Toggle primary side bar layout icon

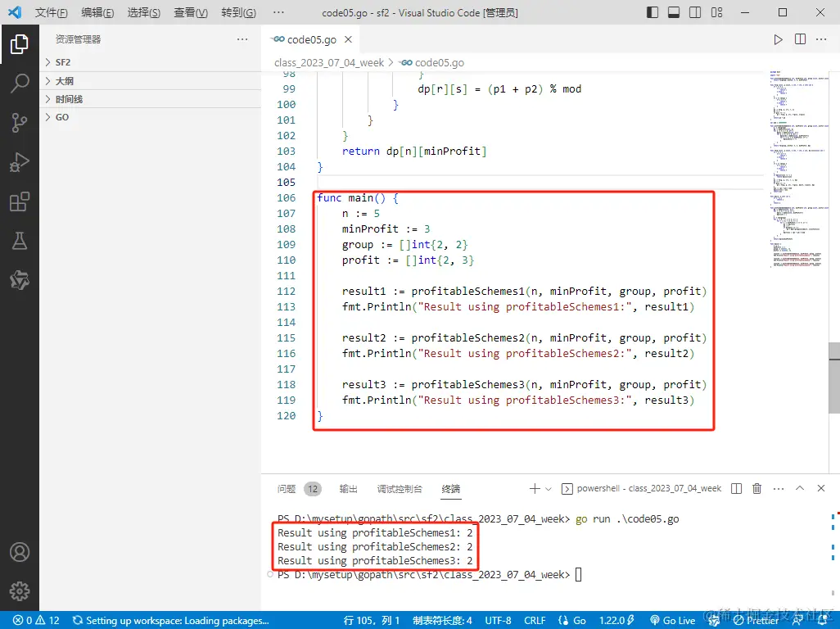652,12
